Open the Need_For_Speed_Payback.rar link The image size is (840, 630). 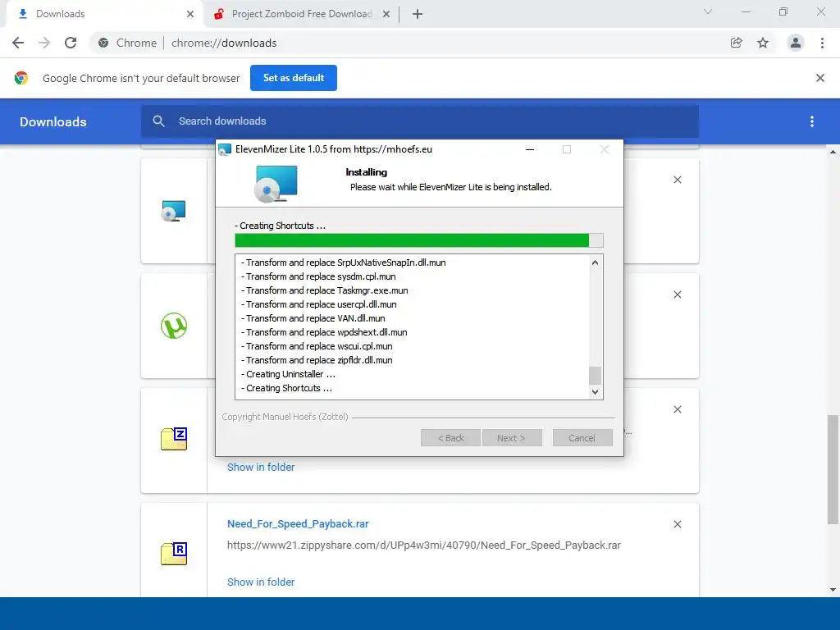point(298,523)
